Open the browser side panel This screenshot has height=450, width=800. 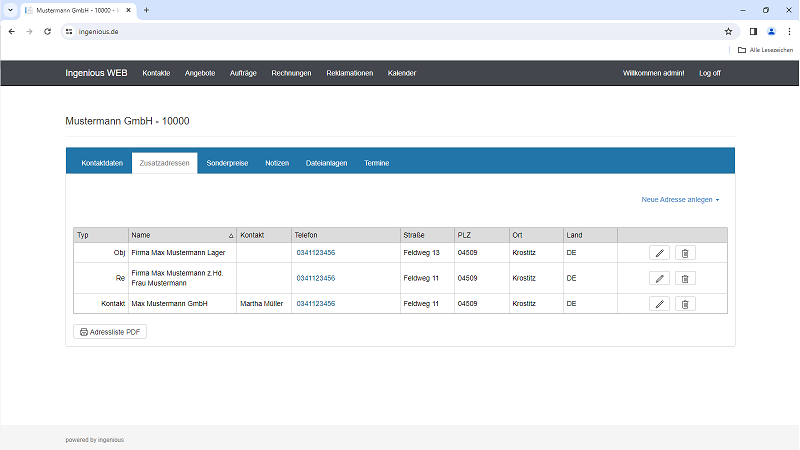[753, 32]
